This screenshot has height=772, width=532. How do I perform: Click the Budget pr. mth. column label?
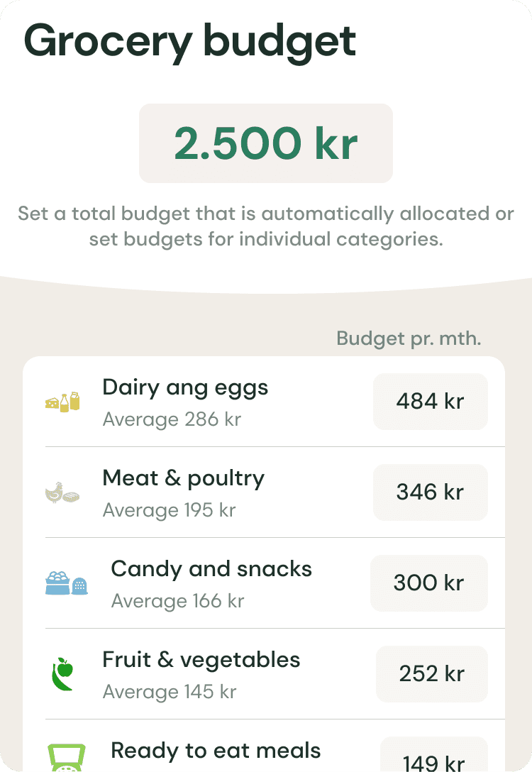tap(409, 338)
